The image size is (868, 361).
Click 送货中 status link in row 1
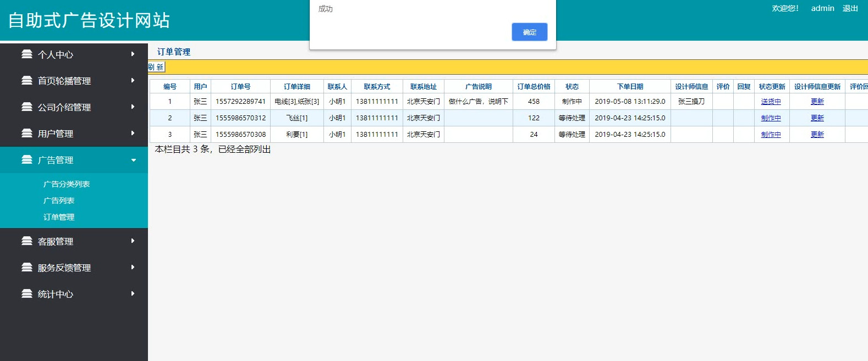[771, 102]
